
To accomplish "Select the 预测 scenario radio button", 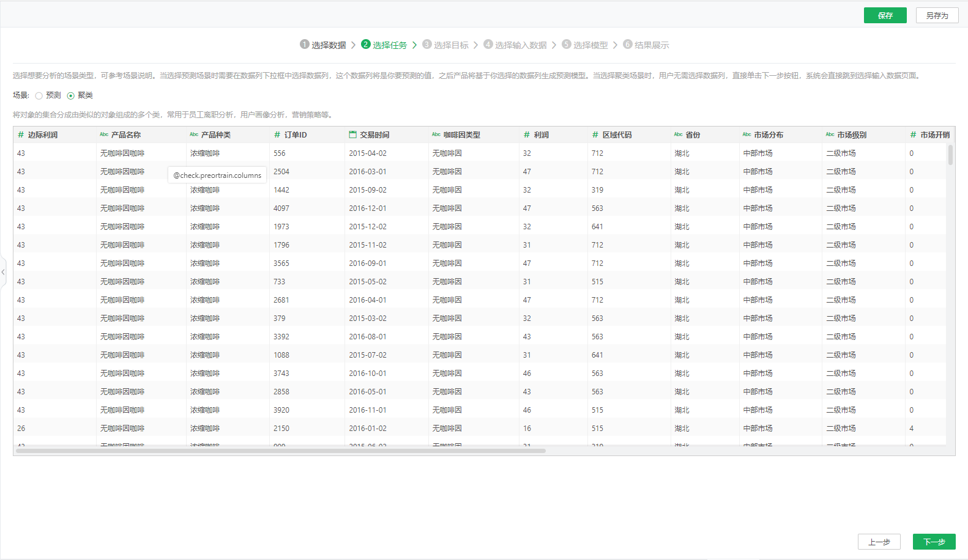I will [39, 96].
